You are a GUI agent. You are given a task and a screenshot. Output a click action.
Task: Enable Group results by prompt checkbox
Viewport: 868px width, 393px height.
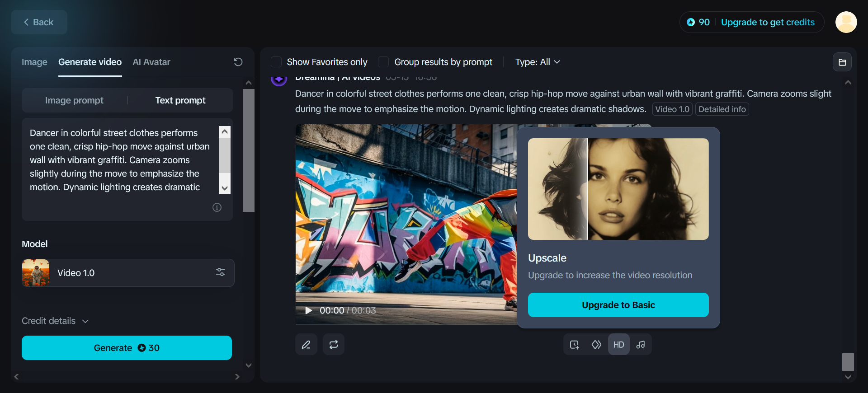383,62
